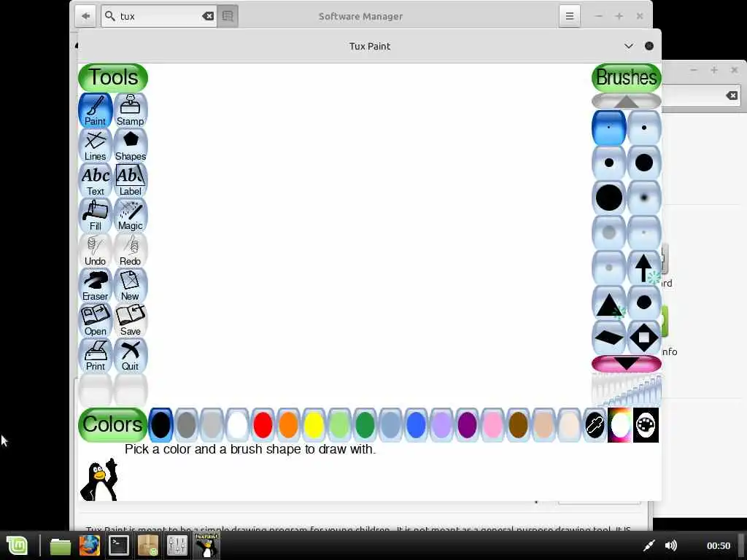Quit Tux Paint
The height and width of the screenshot is (560, 747).
point(131,355)
